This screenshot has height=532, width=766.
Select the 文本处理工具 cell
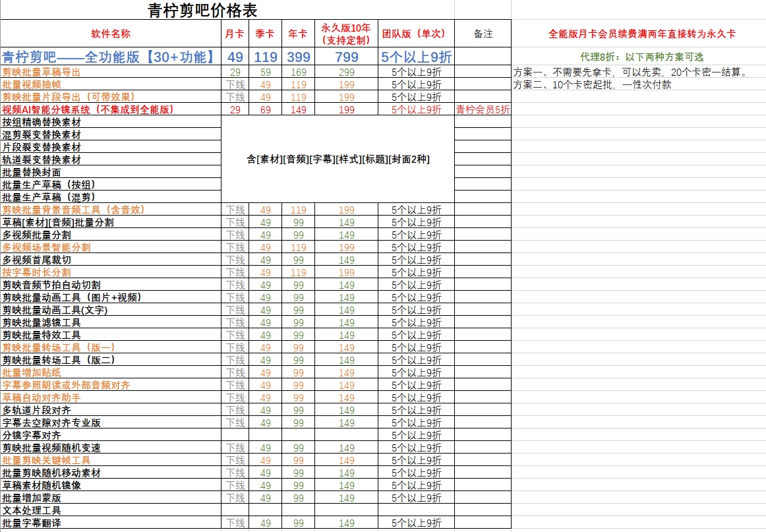click(x=111, y=510)
